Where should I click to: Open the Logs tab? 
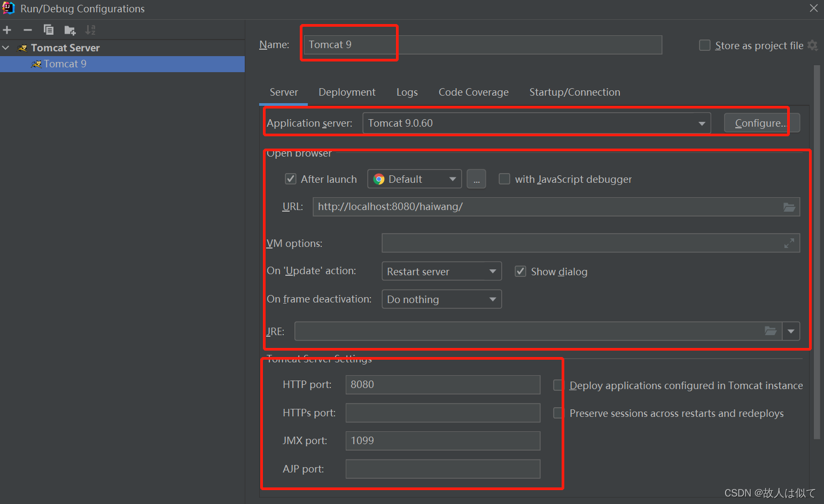(407, 92)
